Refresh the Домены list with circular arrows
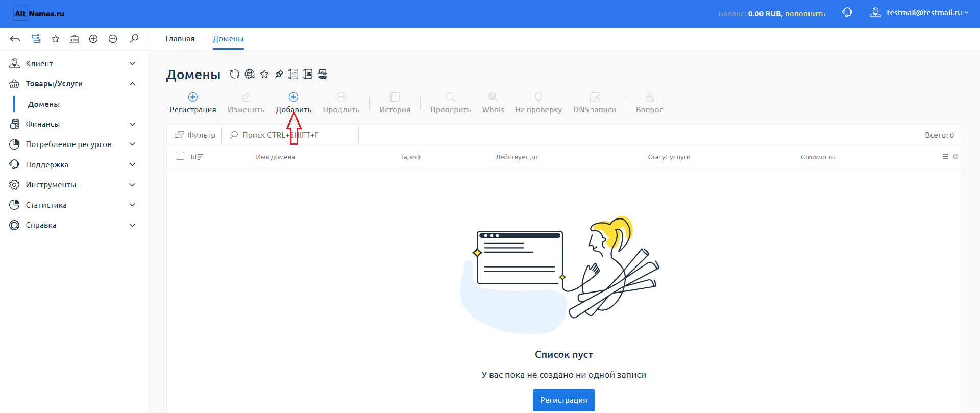Image resolution: width=980 pixels, height=413 pixels. 234,74
